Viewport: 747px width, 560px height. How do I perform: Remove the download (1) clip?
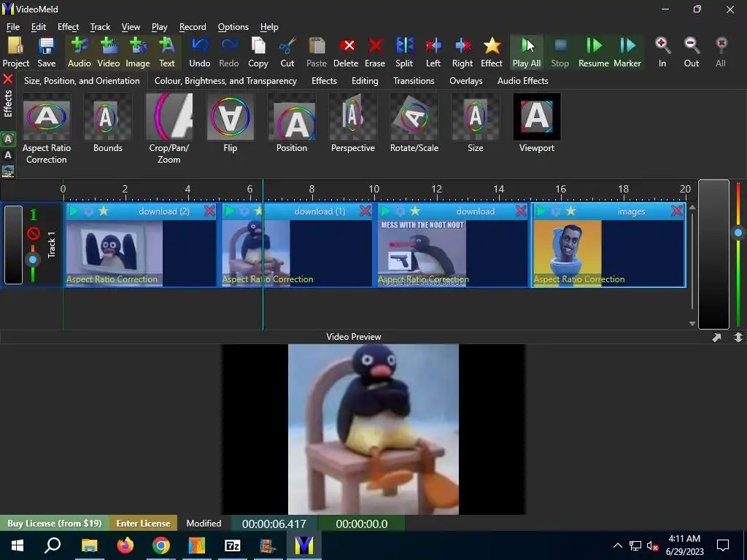[365, 211]
